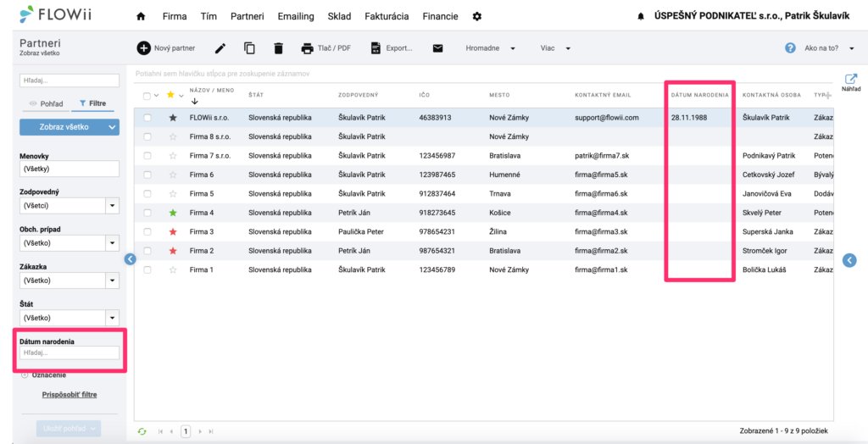The width and height of the screenshot is (868, 444).
Task: Open the Menovky filter field
Action: point(70,169)
